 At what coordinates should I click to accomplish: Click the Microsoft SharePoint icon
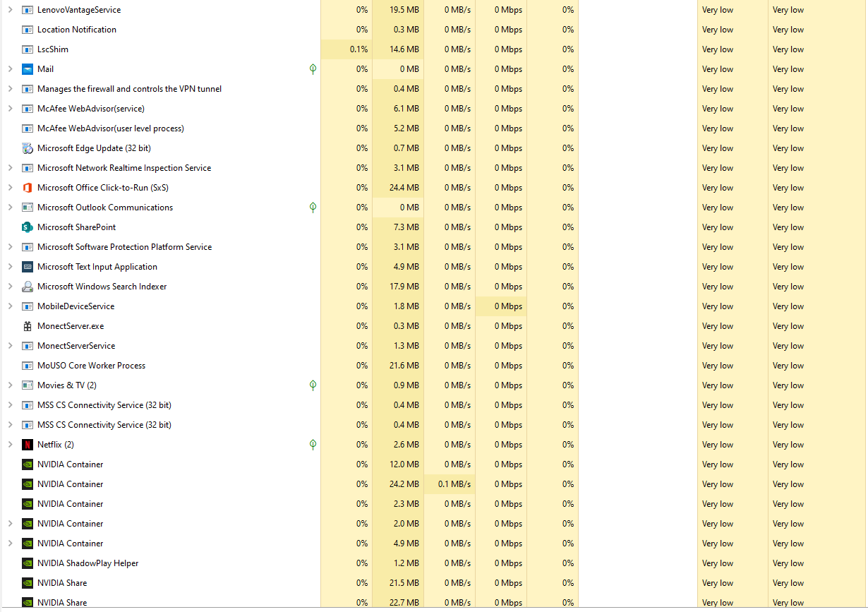tap(28, 227)
